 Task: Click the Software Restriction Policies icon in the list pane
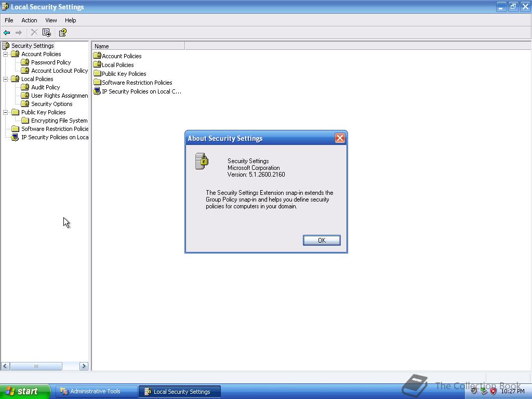[x=97, y=82]
